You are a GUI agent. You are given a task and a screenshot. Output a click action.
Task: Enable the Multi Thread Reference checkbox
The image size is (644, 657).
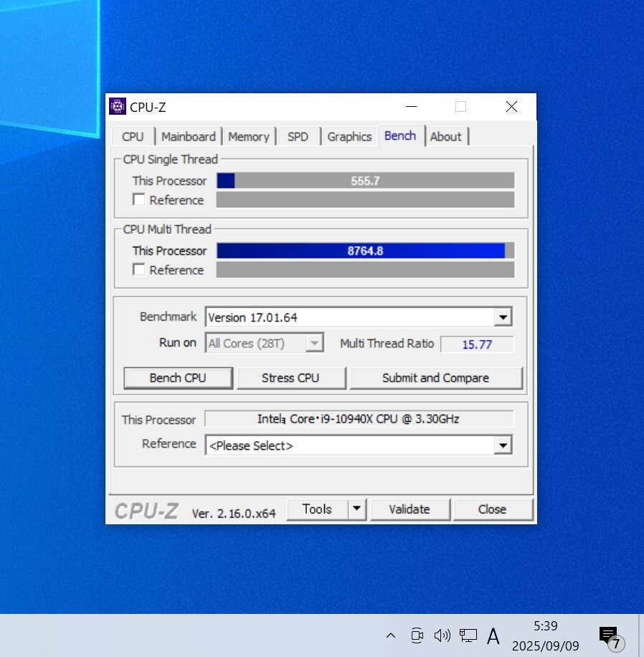tap(139, 270)
